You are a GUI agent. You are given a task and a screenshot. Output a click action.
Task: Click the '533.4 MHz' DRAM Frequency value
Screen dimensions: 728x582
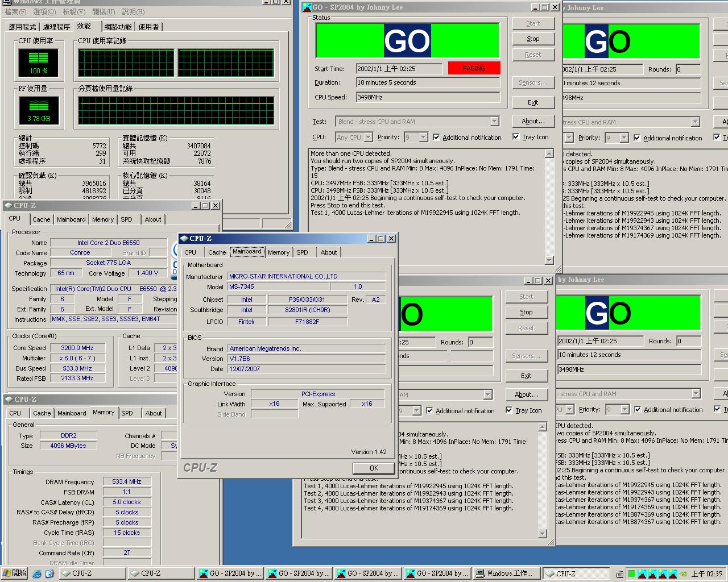point(127,481)
